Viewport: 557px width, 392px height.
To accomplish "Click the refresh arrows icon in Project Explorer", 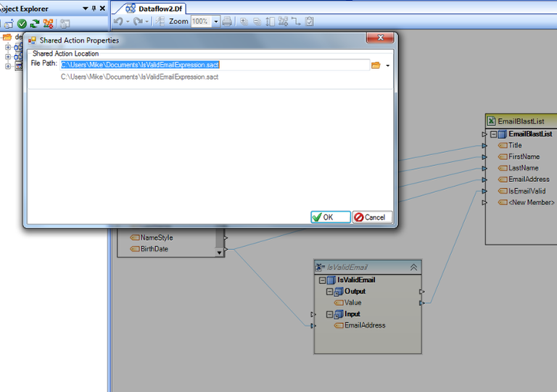I will coord(34,23).
